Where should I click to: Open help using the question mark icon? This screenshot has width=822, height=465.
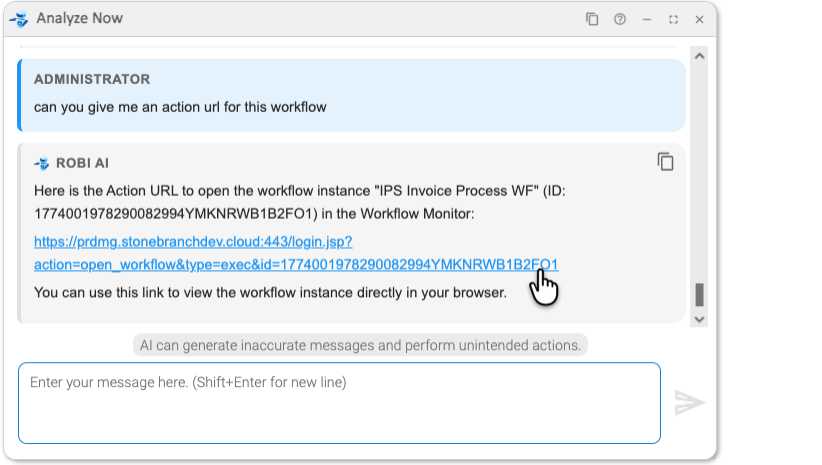click(620, 19)
